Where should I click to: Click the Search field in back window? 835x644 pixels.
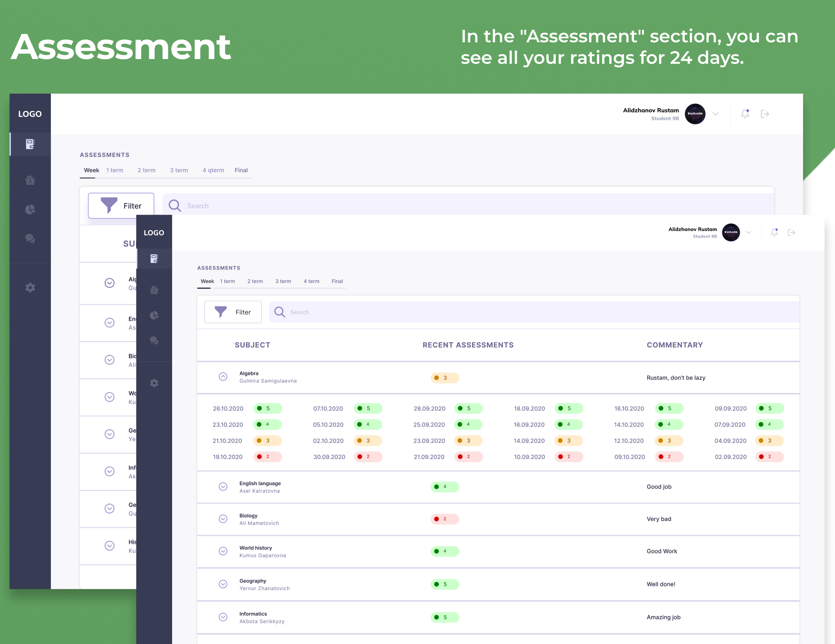[x=468, y=204]
